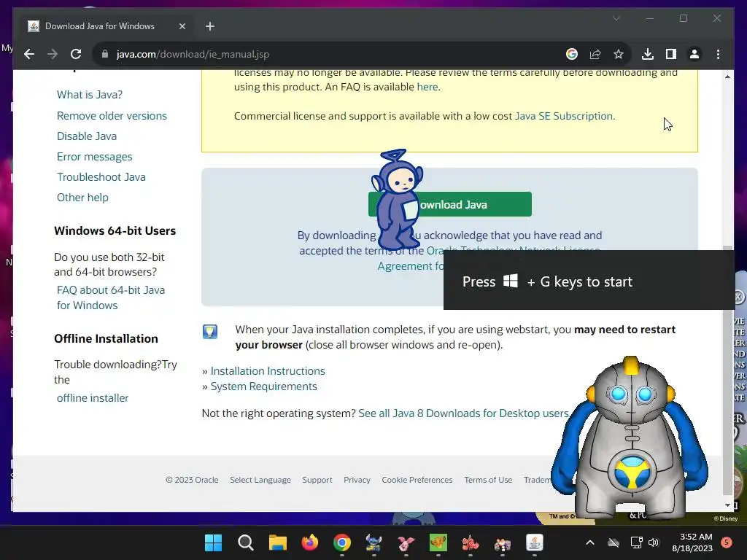Screen dimensions: 747x560
Task: Click the vertical scrollbar thumb
Action: pyautogui.click(x=727, y=370)
